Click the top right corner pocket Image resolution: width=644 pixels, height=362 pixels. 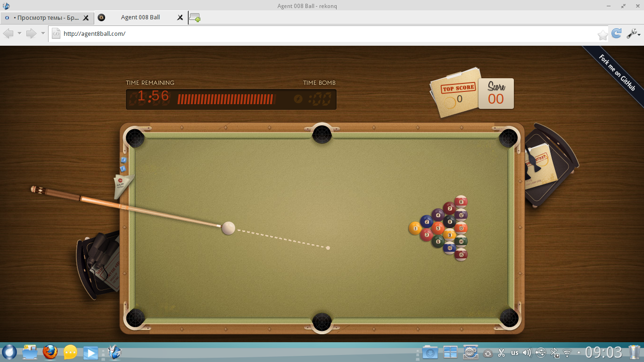pos(509,138)
